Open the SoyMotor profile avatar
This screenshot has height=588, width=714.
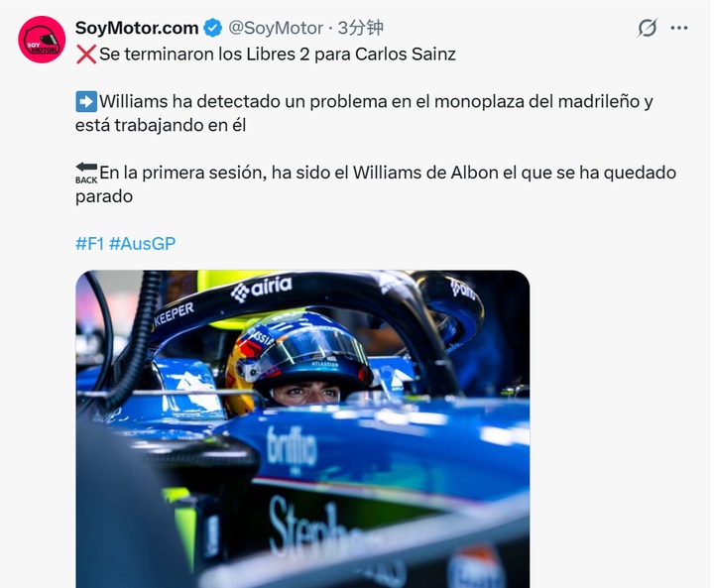pos(42,40)
